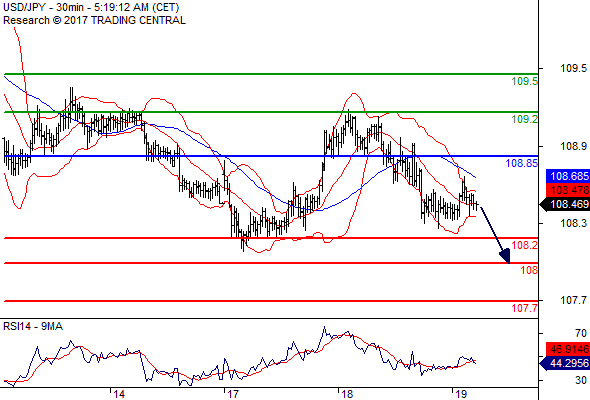The width and height of the screenshot is (590, 400).
Task: Select the date marker 19 on time axis
Action: click(461, 394)
